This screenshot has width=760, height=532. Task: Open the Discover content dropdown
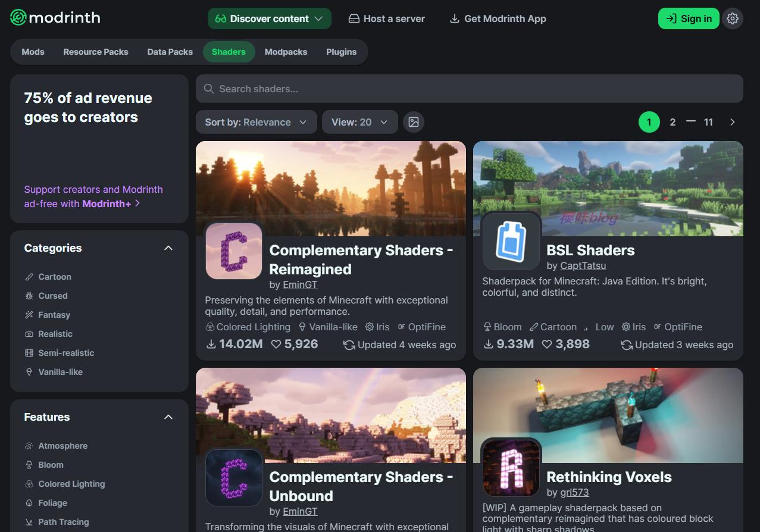point(269,18)
